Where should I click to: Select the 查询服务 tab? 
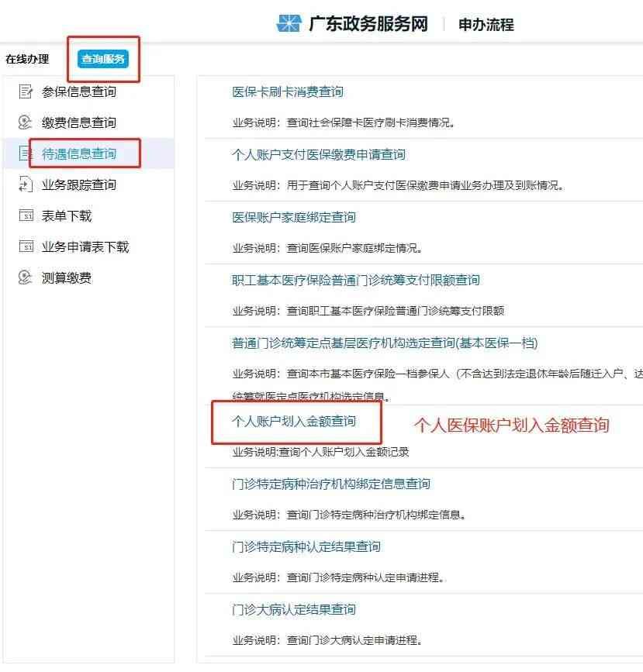pos(103,59)
